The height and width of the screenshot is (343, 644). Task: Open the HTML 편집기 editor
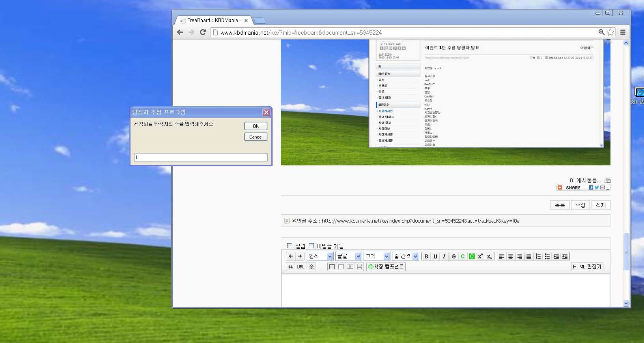pos(587,267)
